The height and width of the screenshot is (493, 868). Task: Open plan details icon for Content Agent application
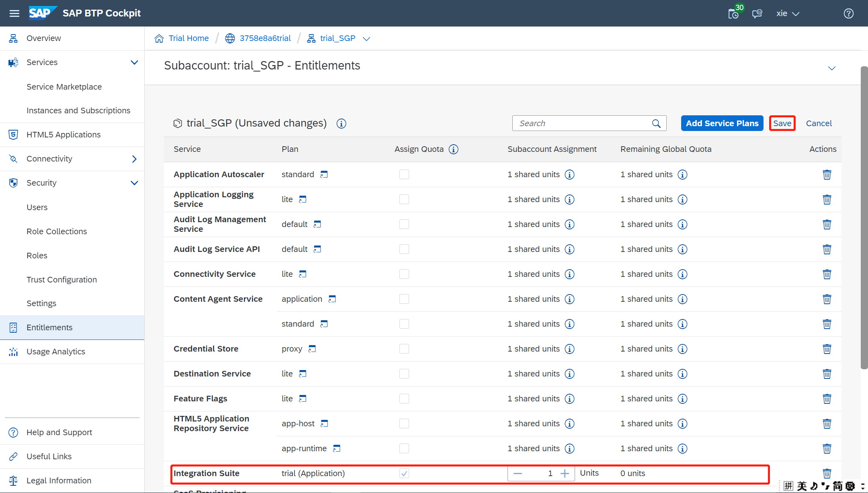332,299
